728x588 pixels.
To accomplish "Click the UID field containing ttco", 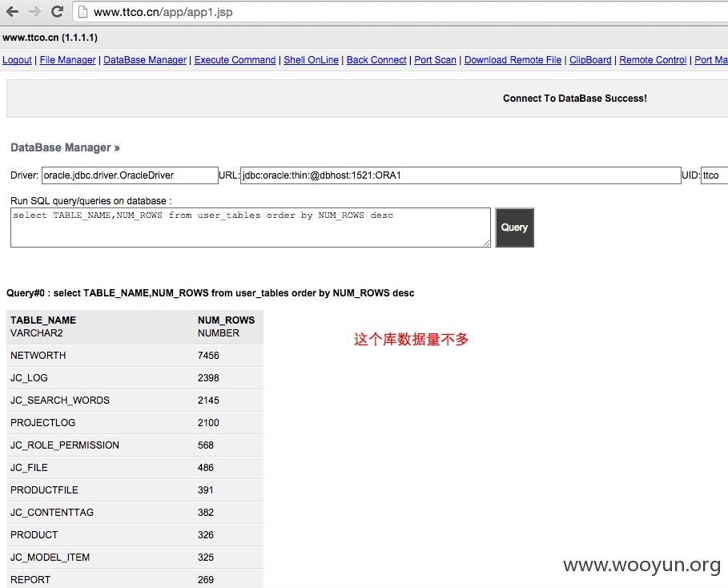I will point(714,175).
